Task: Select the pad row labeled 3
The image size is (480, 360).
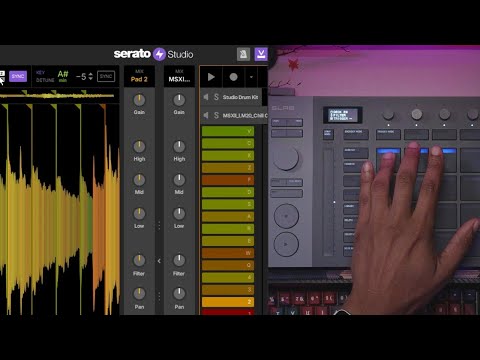Action: pyautogui.click(x=228, y=290)
